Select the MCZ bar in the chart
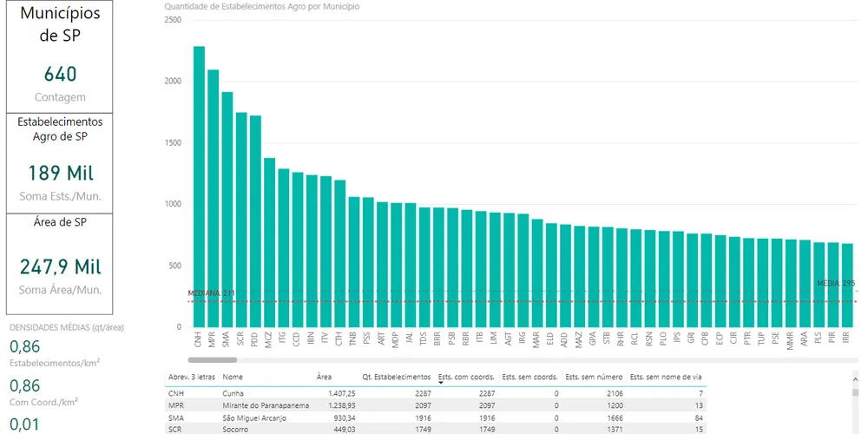Image resolution: width=868 pixels, height=434 pixels. point(270,242)
